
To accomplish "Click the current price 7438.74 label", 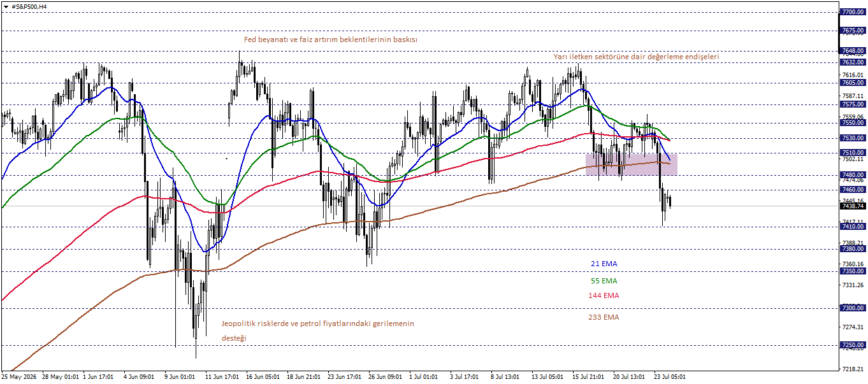I will click(853, 206).
